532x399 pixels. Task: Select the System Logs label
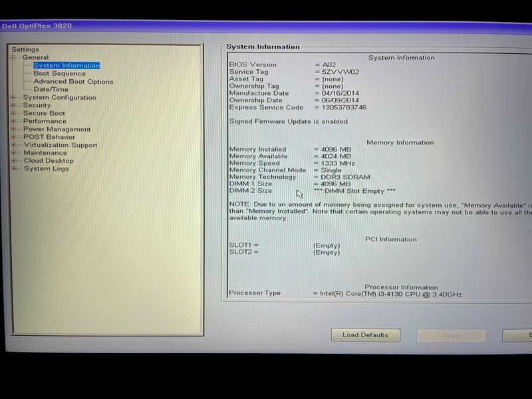click(46, 169)
